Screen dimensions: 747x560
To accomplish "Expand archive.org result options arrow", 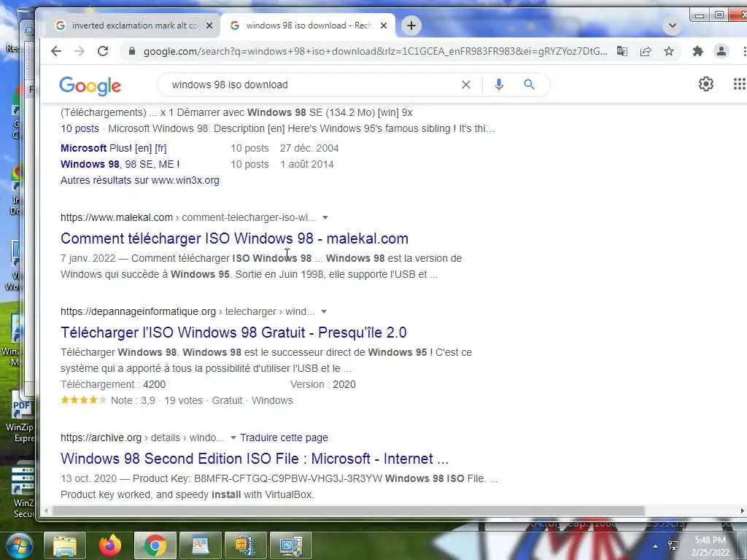I will (x=233, y=437).
